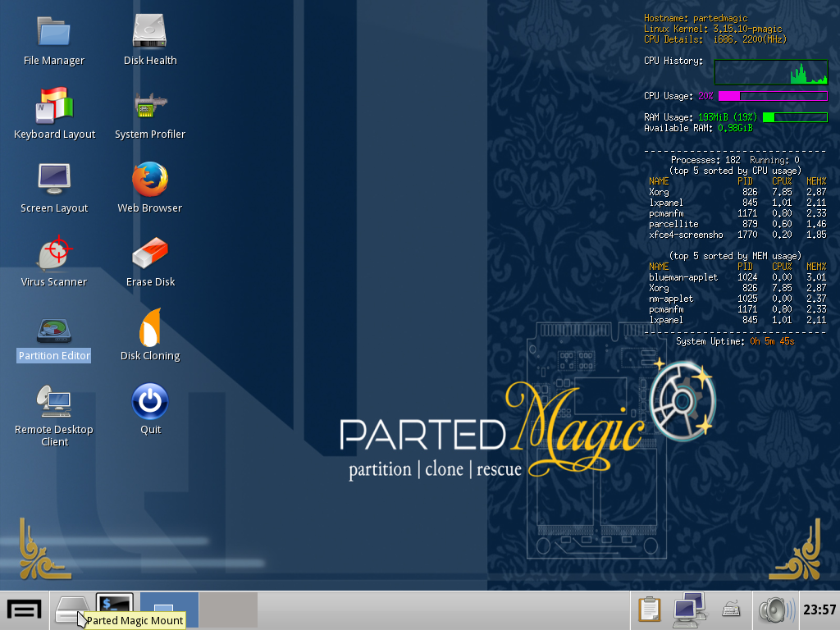Open the terminal launcher in the taskbar

(115, 605)
